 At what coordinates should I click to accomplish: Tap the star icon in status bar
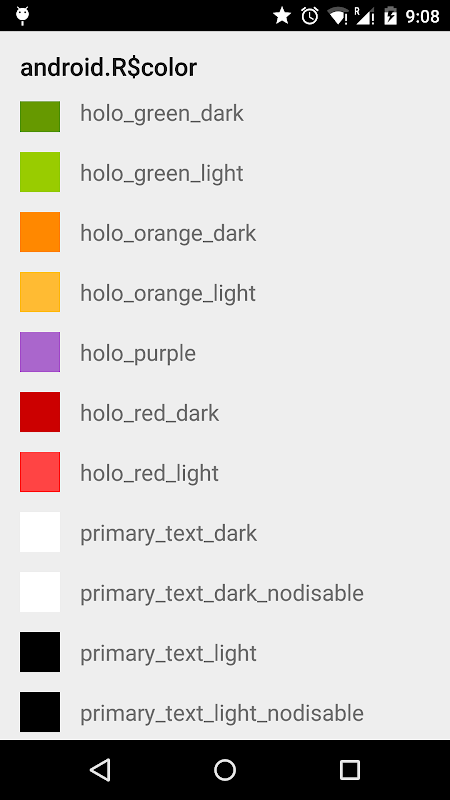(x=282, y=16)
